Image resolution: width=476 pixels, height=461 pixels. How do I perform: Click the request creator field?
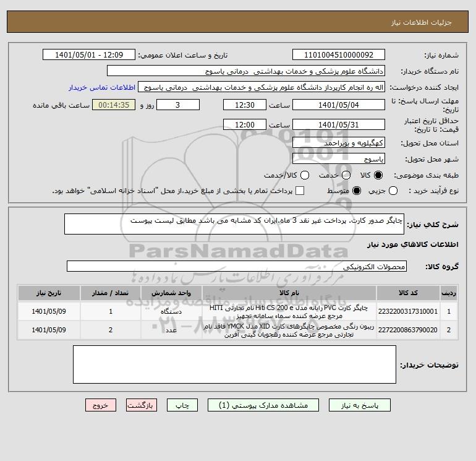(261, 87)
